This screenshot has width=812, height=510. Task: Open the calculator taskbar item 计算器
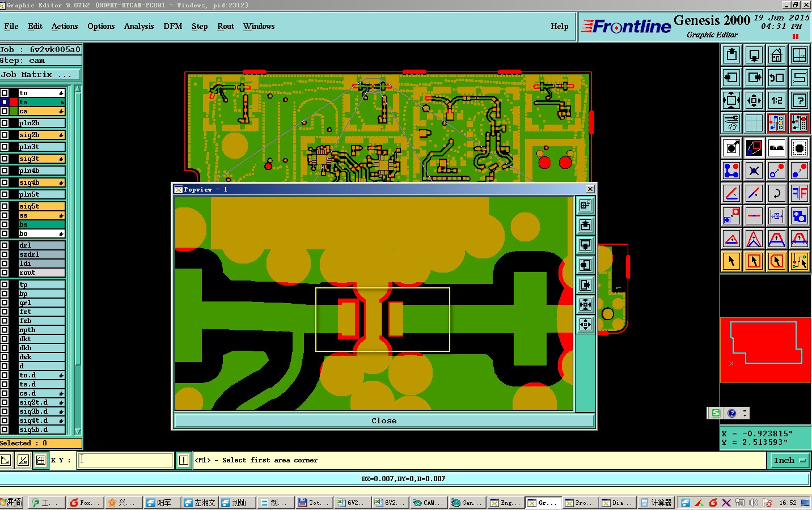pyautogui.click(x=657, y=503)
